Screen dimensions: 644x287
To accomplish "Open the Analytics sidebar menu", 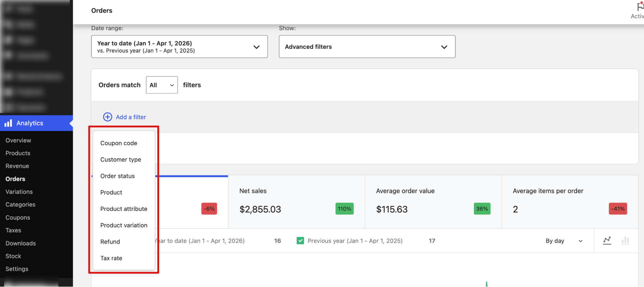I will point(36,123).
